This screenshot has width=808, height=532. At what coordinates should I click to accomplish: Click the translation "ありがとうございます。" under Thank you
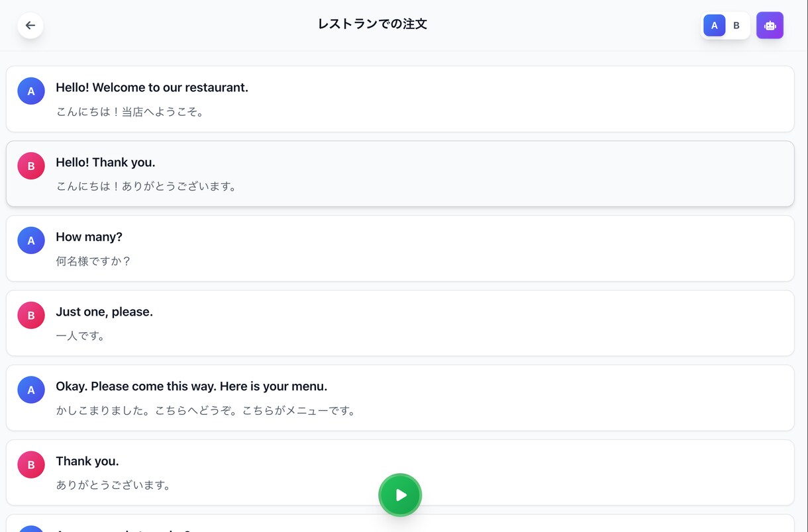(115, 486)
